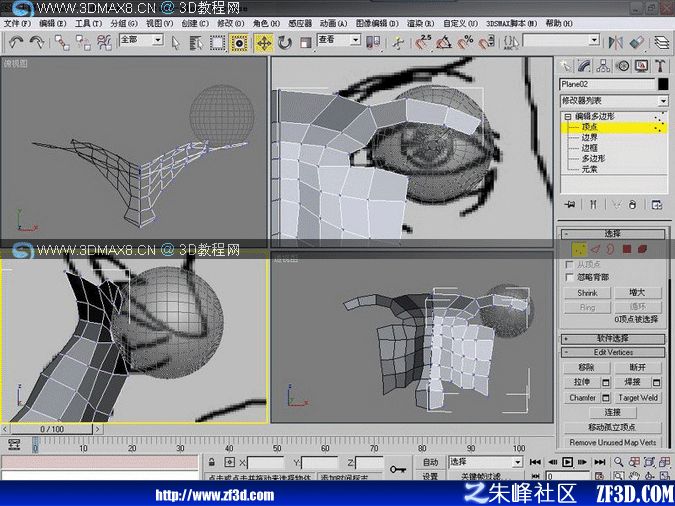This screenshot has width=675, height=506.
Task: Click the black object color swatch
Action: pyautogui.click(x=663, y=84)
